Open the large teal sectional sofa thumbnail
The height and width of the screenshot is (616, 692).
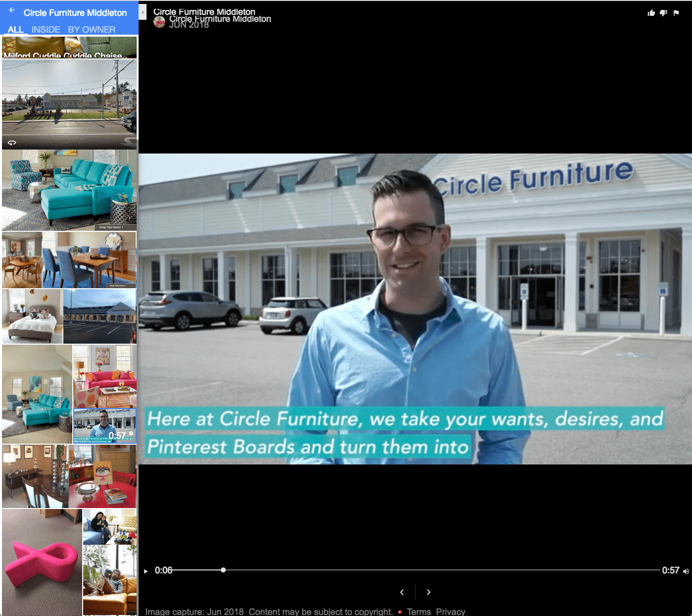point(69,190)
